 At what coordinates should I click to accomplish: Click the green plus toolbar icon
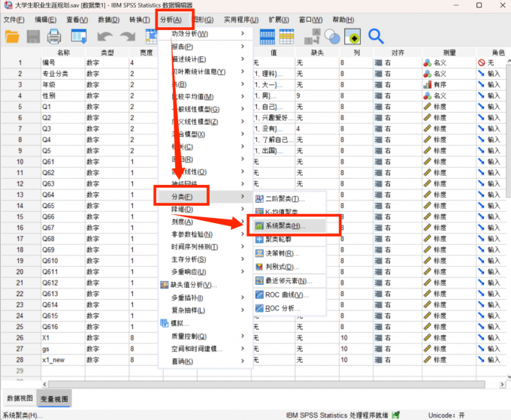click(352, 37)
